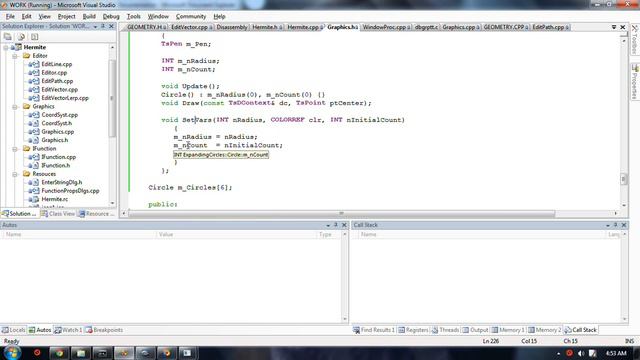The width and height of the screenshot is (640, 360).
Task: Click the Editor folder icon
Action: tap(27, 56)
